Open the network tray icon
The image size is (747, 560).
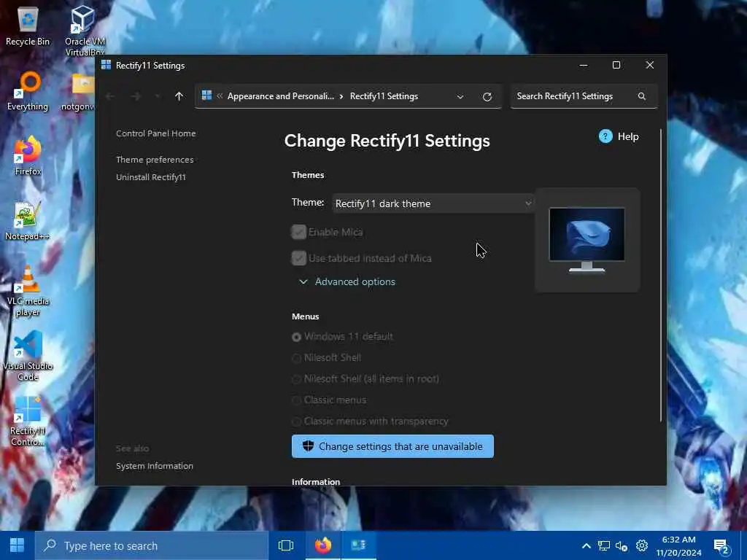coord(603,545)
